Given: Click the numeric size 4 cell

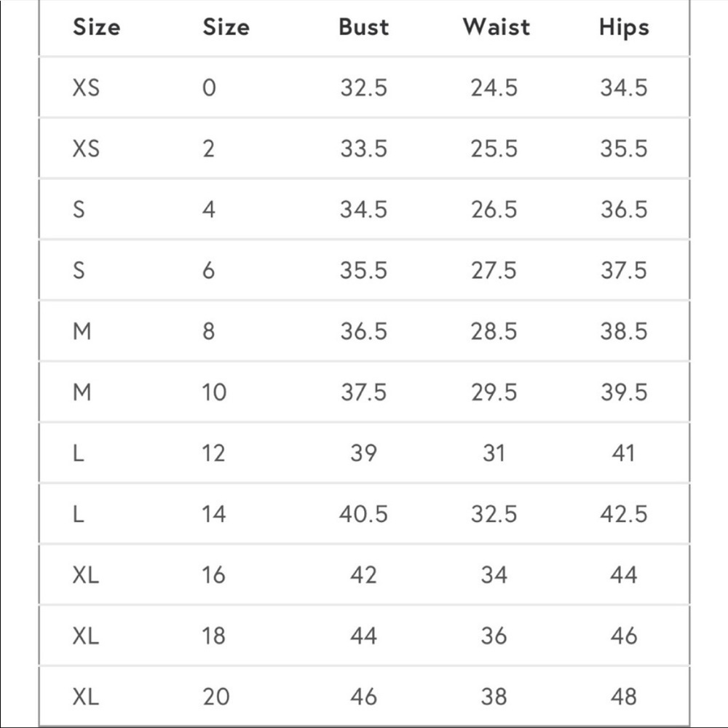Looking at the screenshot, I should 208,210.
